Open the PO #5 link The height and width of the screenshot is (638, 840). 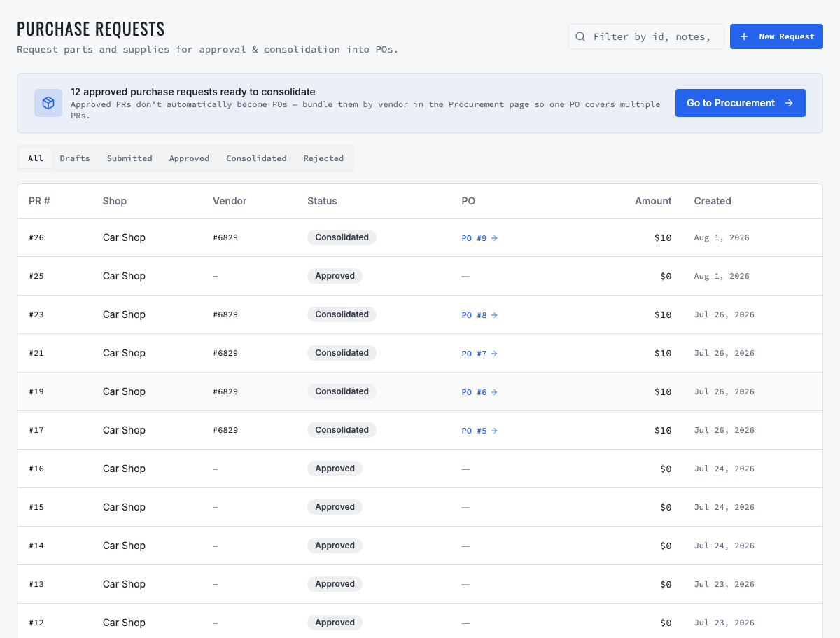pos(479,431)
